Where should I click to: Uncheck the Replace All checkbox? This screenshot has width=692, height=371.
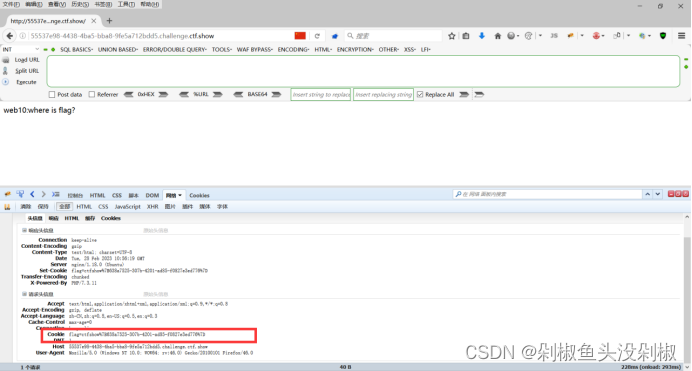point(420,94)
